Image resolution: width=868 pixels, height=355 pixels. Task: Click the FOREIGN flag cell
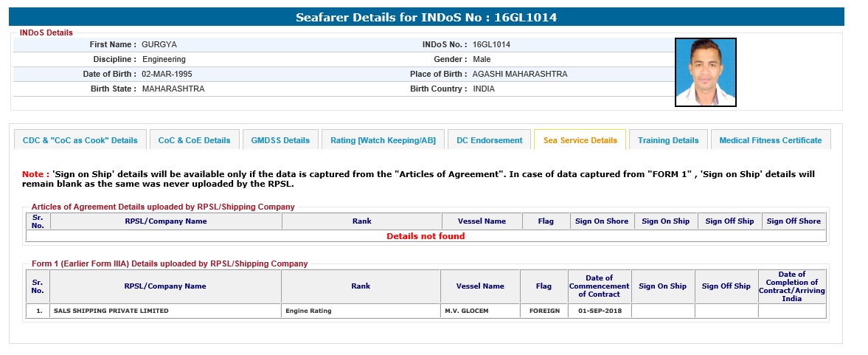[x=544, y=311]
